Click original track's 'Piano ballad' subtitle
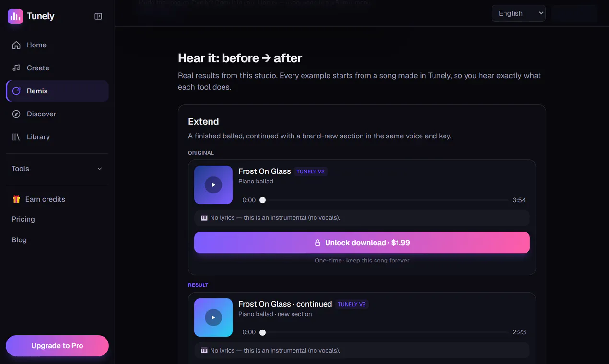Viewport: 609px width, 364px height. click(256, 182)
